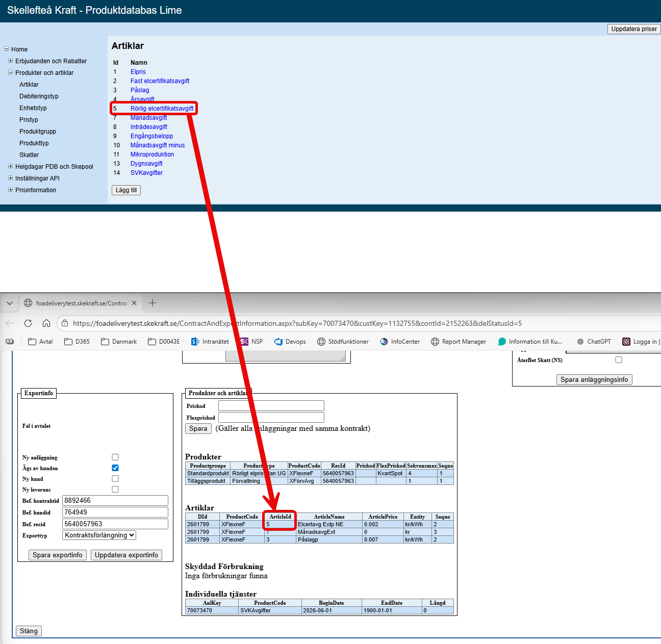Image resolution: width=661 pixels, height=644 pixels.
Task: Uncheck the Ägs av kunden checkbox
Action: [115, 468]
